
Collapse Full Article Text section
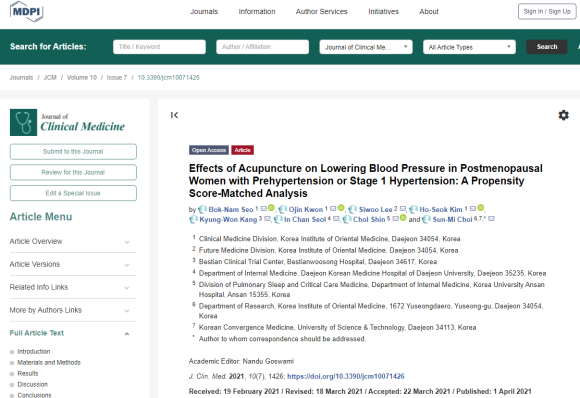73,333
